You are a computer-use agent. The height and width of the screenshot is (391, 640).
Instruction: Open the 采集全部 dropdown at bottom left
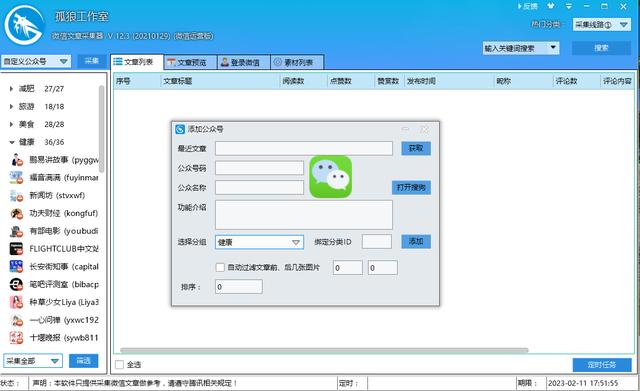[x=33, y=361]
